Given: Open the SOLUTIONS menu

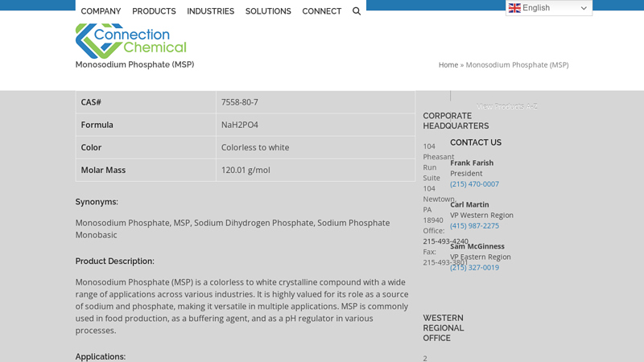Looking at the screenshot, I should click(x=268, y=11).
